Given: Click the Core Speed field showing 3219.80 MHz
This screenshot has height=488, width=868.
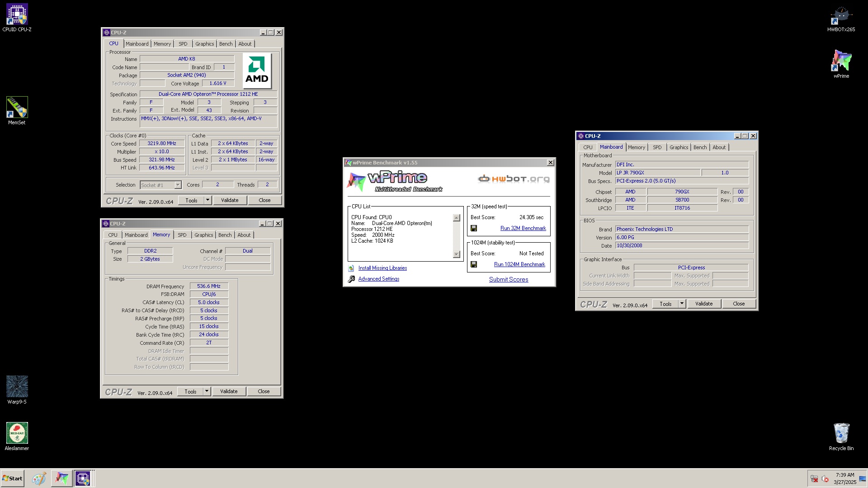Looking at the screenshot, I should pos(162,143).
